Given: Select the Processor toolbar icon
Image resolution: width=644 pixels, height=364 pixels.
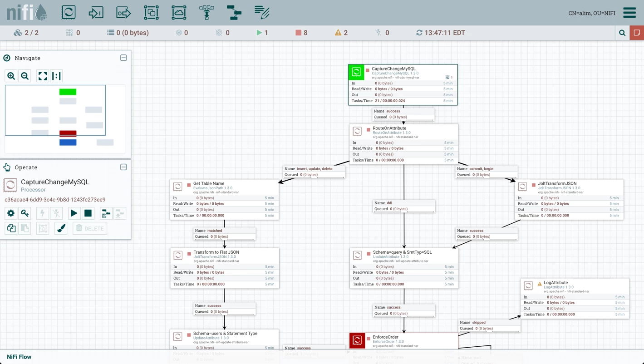Looking at the screenshot, I should click(69, 12).
